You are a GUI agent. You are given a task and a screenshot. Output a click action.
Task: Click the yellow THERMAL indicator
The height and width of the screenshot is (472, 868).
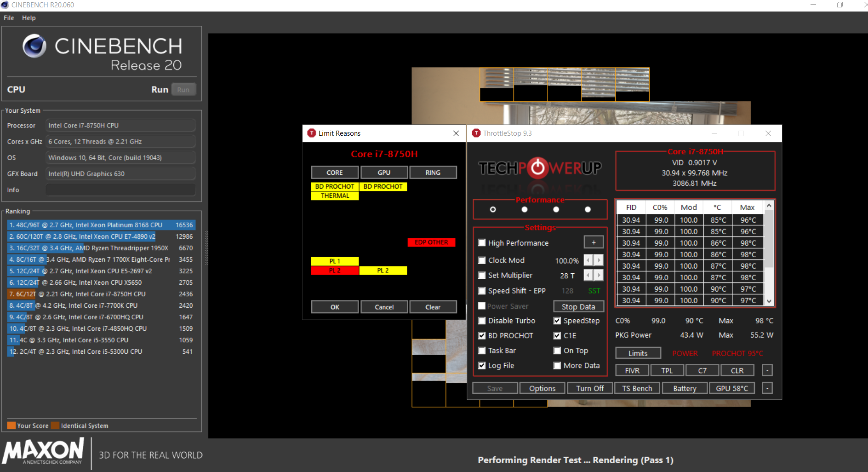point(335,196)
